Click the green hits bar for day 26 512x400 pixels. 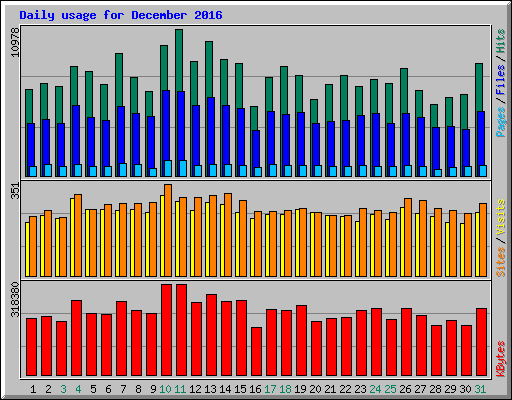(x=404, y=91)
